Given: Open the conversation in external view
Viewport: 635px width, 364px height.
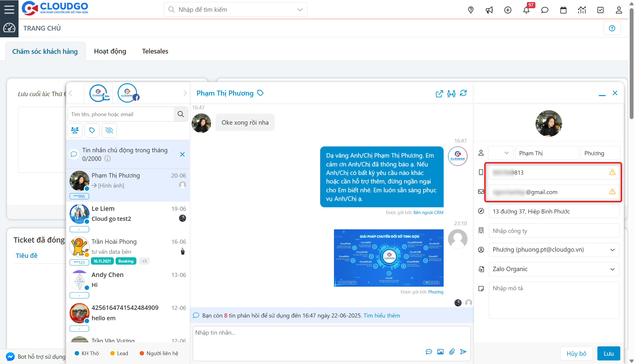Looking at the screenshot, I should pos(439,93).
